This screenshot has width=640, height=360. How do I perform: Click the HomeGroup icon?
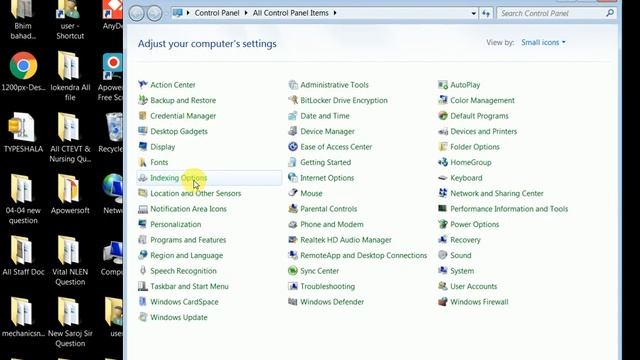point(443,162)
